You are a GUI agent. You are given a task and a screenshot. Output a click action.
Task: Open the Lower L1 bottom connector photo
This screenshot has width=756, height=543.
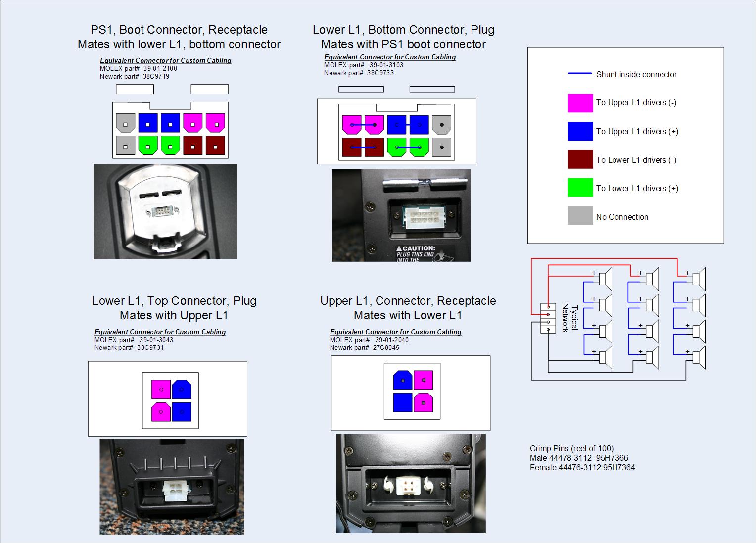click(401, 215)
